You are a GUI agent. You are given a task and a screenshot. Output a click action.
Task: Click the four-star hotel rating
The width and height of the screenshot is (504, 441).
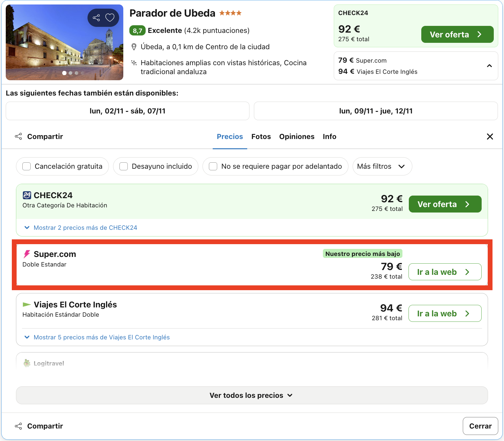(x=230, y=13)
